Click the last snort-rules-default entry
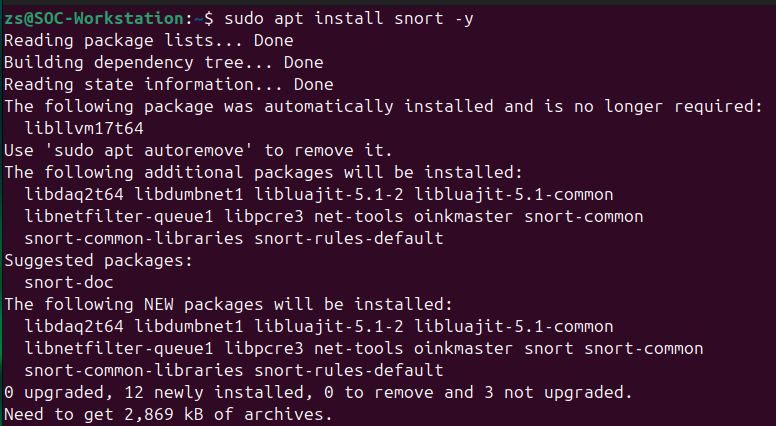 click(349, 371)
